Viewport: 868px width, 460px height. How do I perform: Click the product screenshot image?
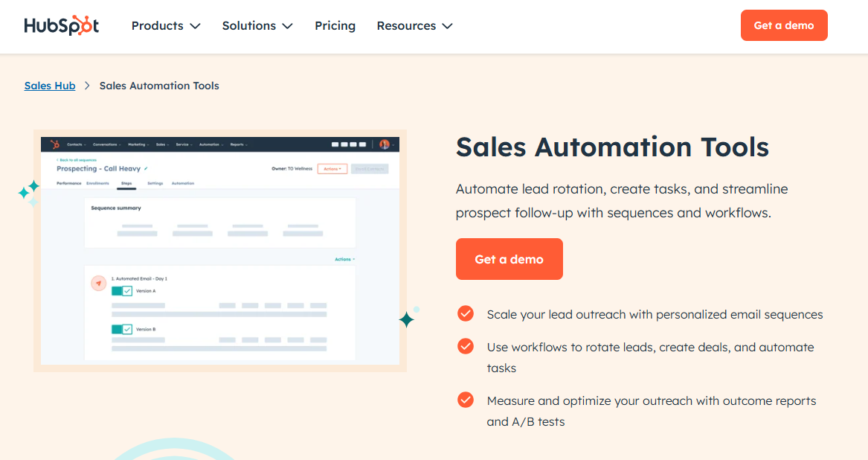(x=220, y=251)
